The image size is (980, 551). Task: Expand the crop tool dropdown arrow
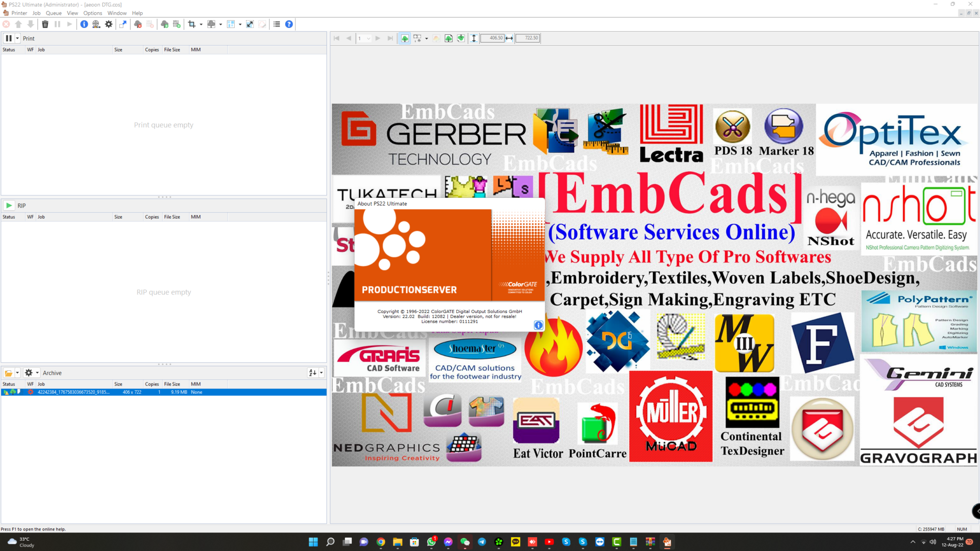coord(201,24)
